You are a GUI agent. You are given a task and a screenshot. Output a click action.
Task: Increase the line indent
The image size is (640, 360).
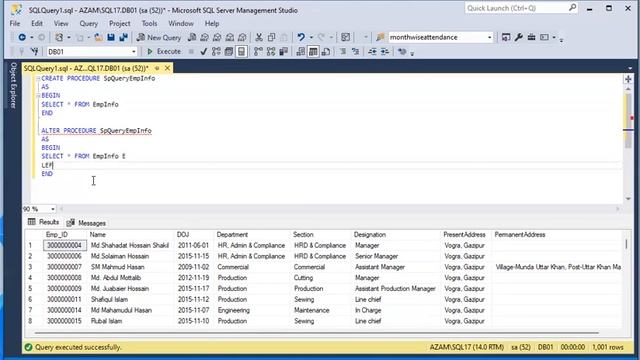pos(384,52)
